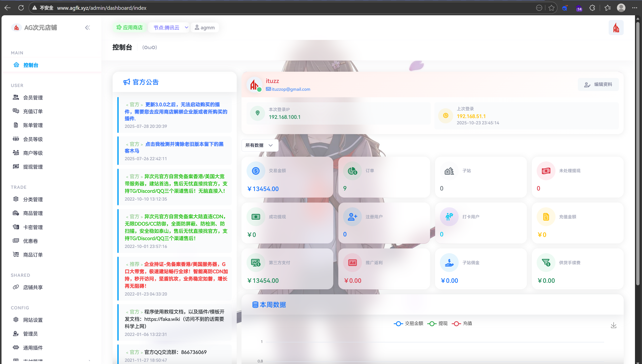Click the 订单 pie chart icon
This screenshot has height=364, width=642.
352,171
